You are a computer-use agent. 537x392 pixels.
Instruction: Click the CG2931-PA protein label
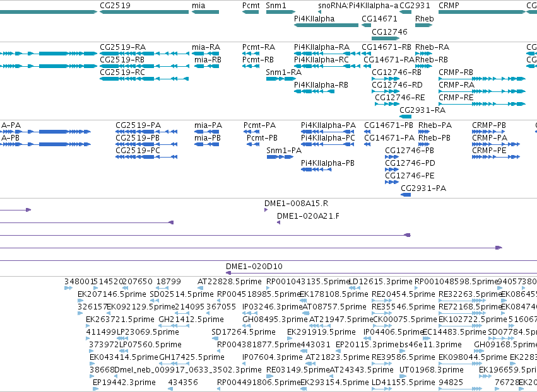[x=423, y=189]
